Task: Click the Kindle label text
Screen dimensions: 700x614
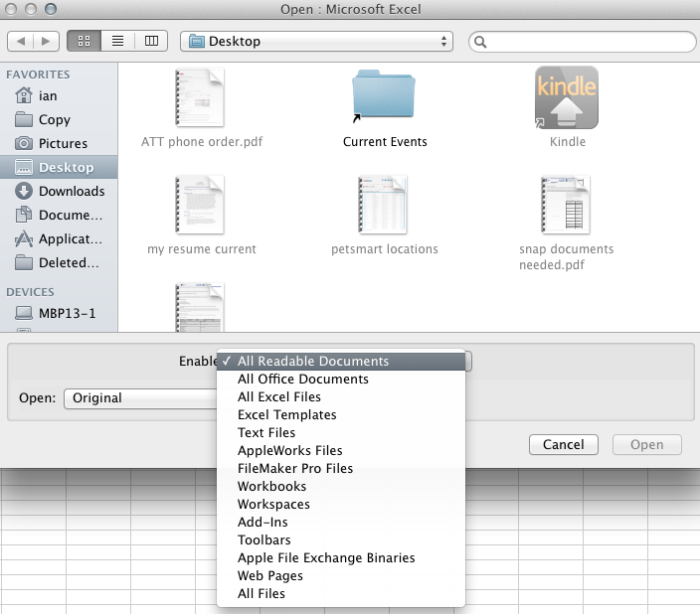Action: pos(568,142)
